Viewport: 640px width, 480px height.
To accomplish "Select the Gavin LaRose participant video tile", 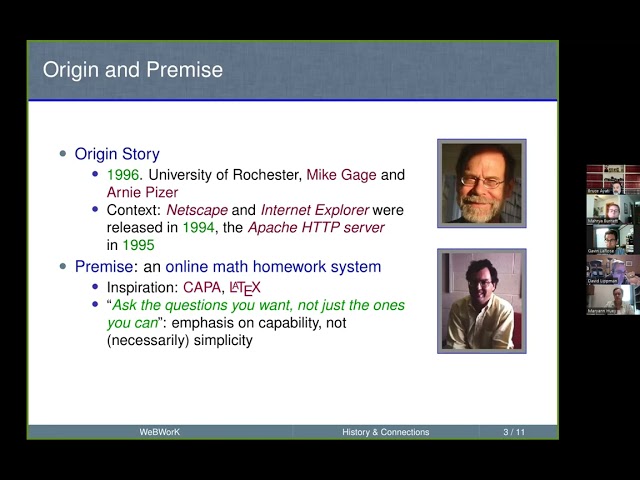I will pos(613,239).
